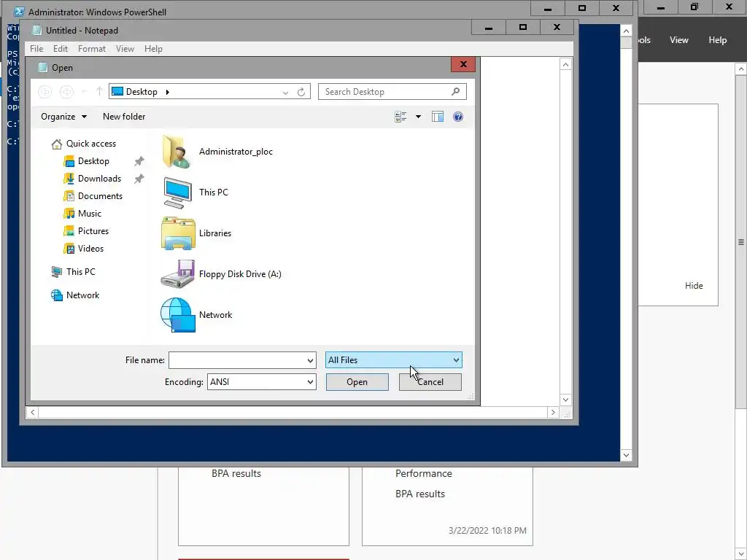Click the Downloads pin icon in Quick access
747x560 pixels.
(x=139, y=179)
